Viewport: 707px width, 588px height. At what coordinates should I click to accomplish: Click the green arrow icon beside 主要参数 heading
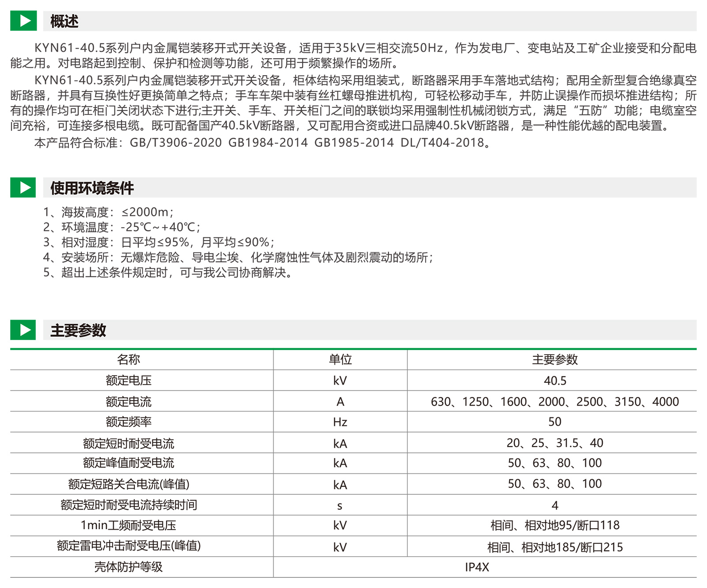tap(23, 330)
